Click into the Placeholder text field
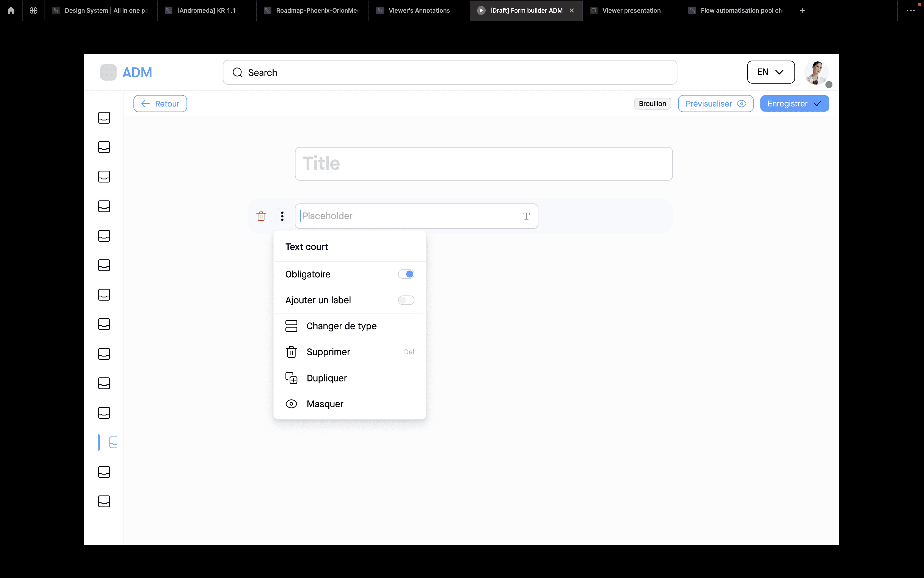 coord(416,216)
